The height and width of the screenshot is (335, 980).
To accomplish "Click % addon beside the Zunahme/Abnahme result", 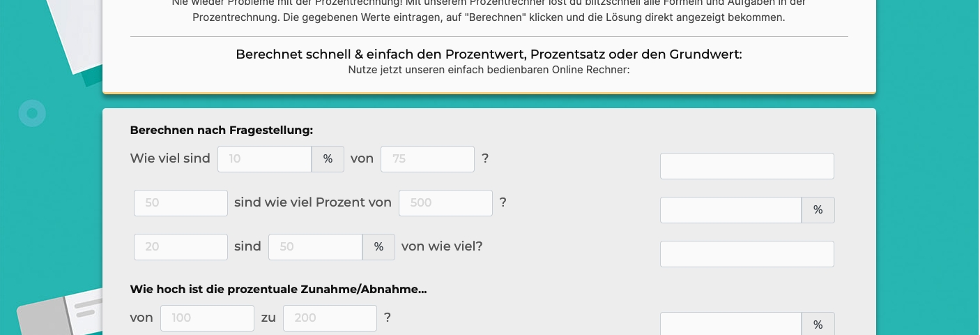I will pos(818,325).
